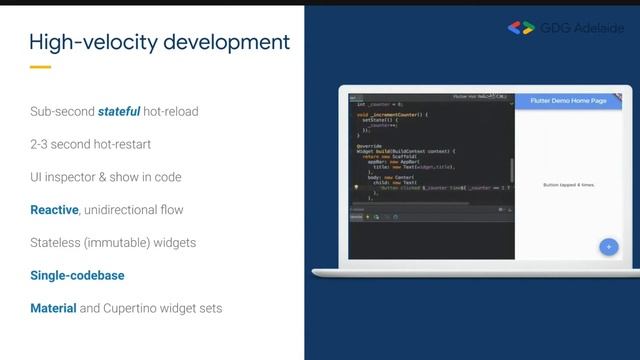
Task: Click the vertical scrollbar of the code editor
Action: tap(512, 170)
